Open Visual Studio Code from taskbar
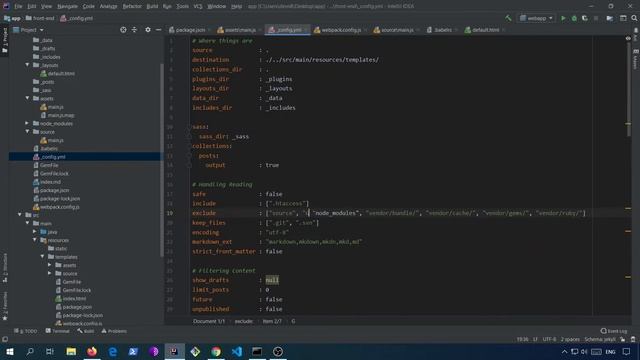 click(237, 351)
